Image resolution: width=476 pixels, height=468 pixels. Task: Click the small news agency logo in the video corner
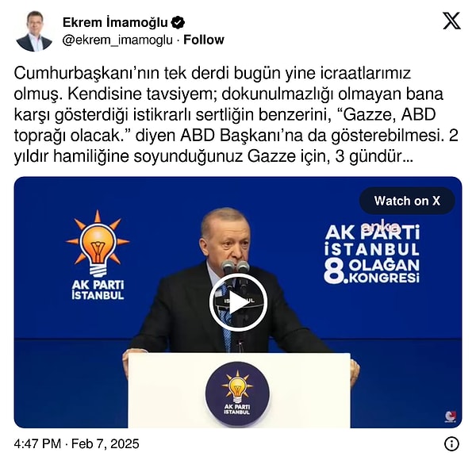(x=451, y=416)
